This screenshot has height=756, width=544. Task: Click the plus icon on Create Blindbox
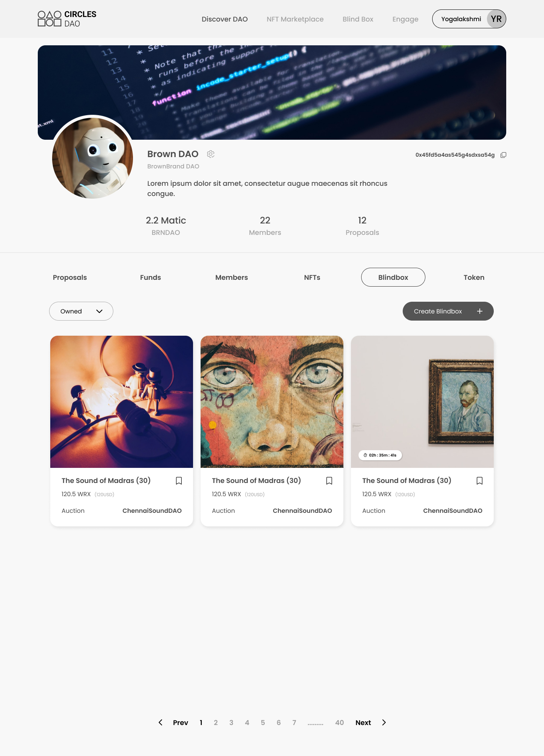[480, 311]
